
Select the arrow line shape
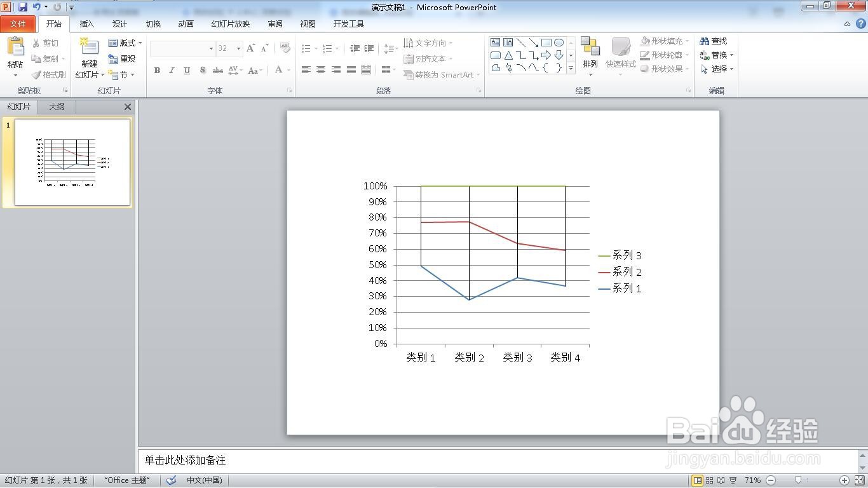click(x=533, y=43)
